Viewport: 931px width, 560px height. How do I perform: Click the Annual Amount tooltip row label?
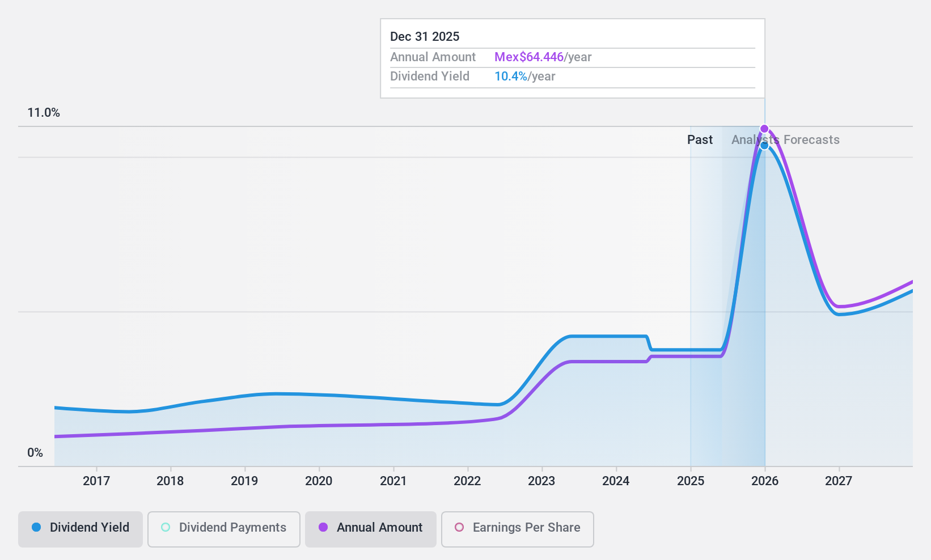(433, 57)
